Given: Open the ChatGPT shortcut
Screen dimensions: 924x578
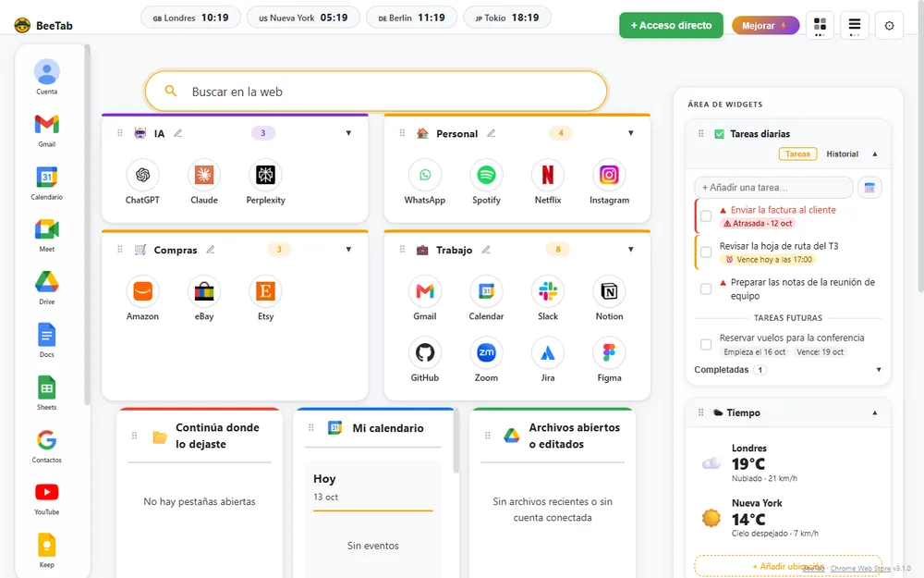Looking at the screenshot, I should pyautogui.click(x=142, y=181).
